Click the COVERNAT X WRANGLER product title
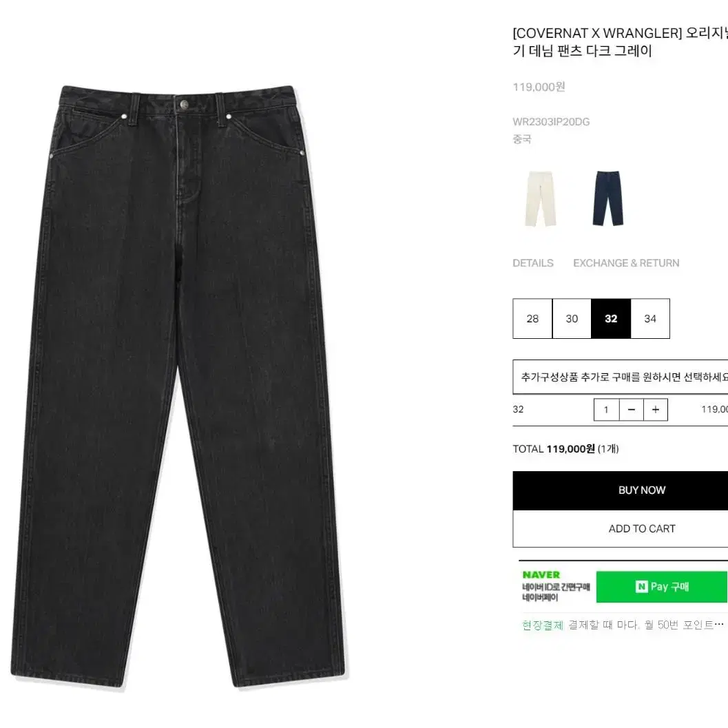 coord(621,42)
